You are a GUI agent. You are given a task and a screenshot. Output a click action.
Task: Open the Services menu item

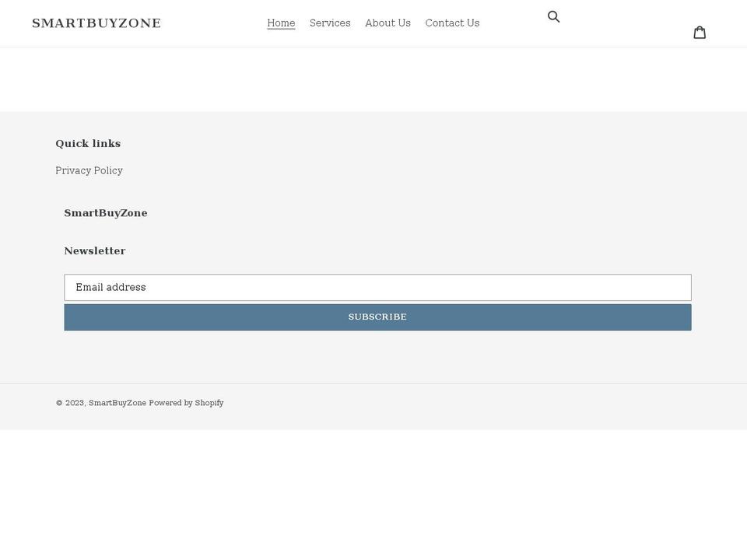330,23
